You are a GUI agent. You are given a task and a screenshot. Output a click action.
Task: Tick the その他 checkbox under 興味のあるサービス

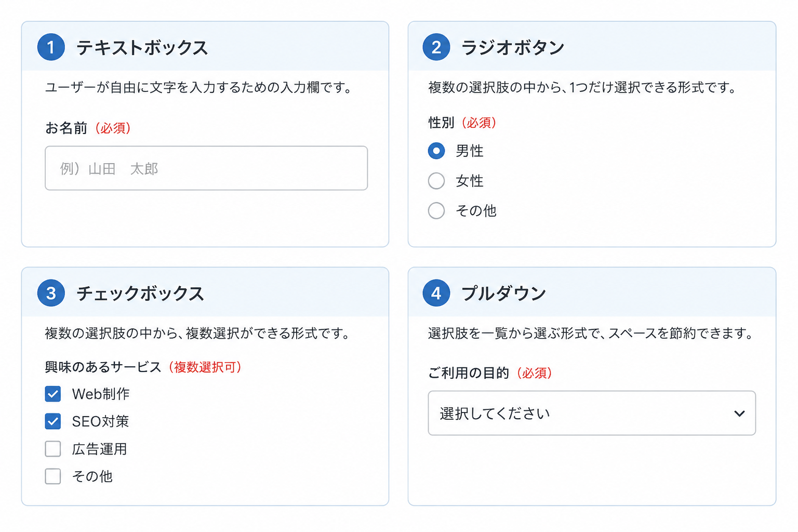53,476
